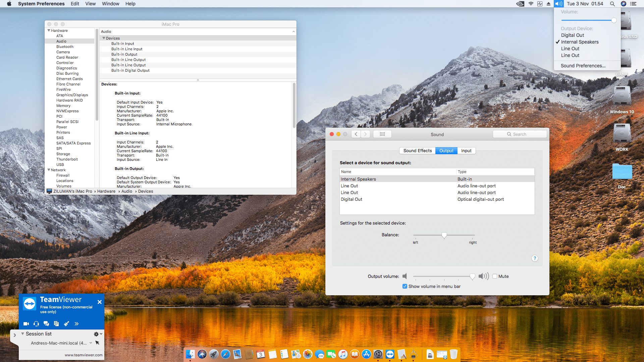Open TeamViewer audio headset icon
This screenshot has width=644, height=362.
(36, 324)
